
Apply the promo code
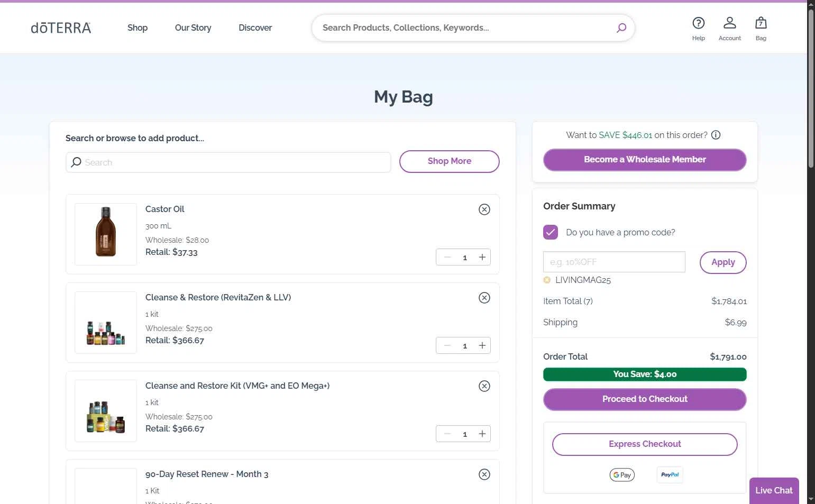click(723, 262)
